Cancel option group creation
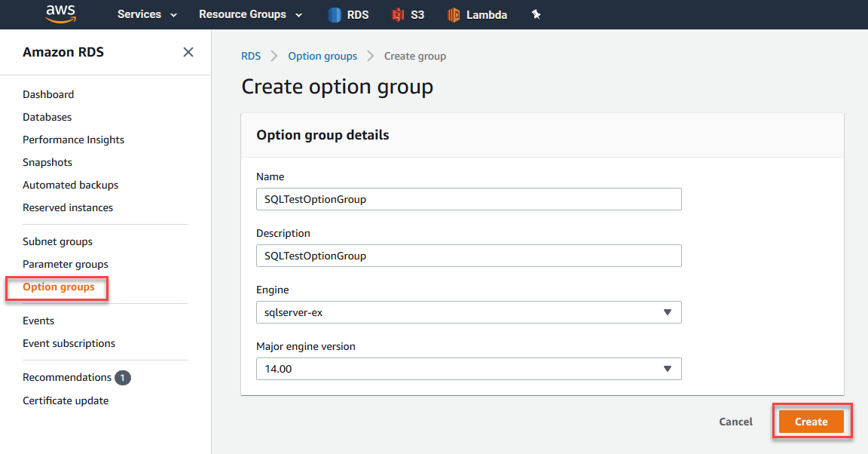The image size is (868, 454). point(735,422)
